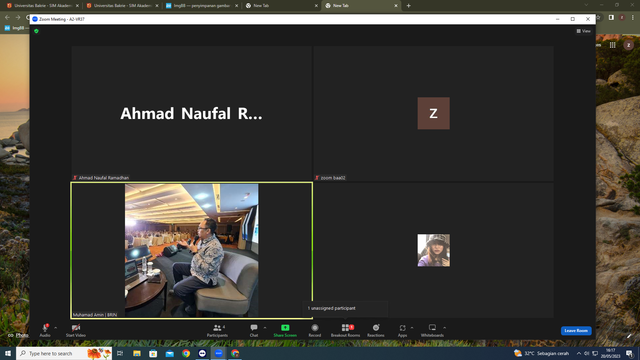Screen dimensions: 640x360
Task: Open the Google apps grid icon
Action: (612, 45)
